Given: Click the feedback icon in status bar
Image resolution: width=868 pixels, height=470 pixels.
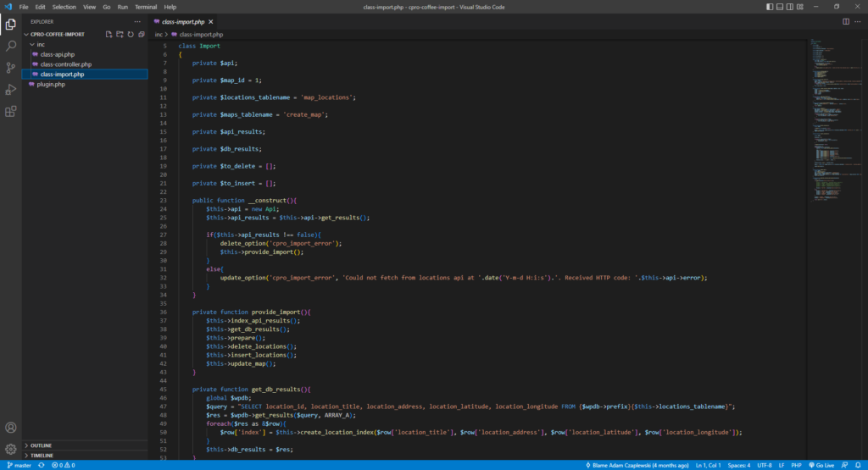Looking at the screenshot, I should point(845,466).
